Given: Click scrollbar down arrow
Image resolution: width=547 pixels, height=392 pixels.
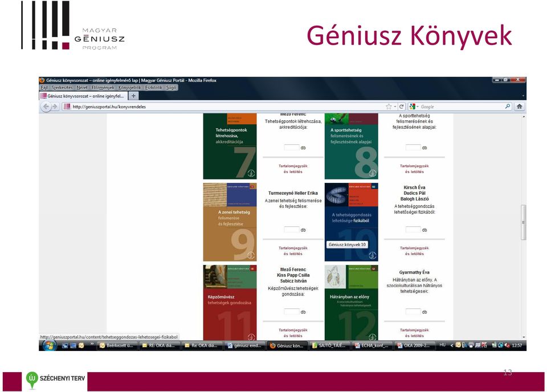Looking at the screenshot, I should [523, 337].
